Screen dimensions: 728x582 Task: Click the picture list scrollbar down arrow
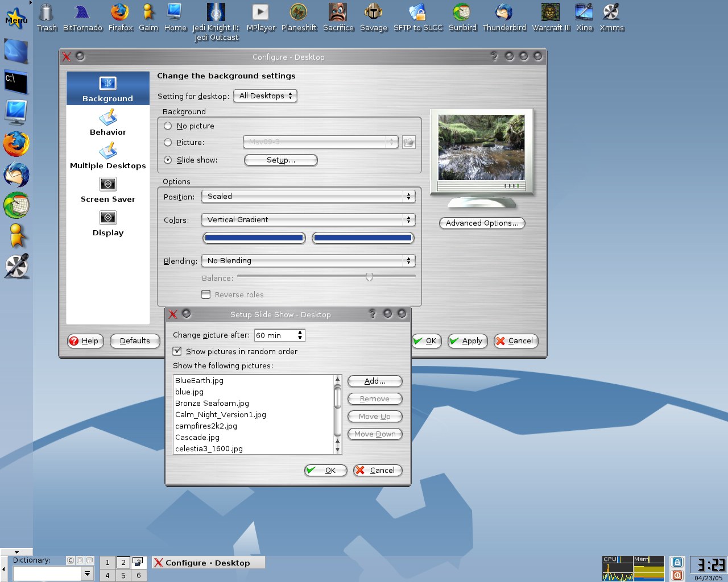pyautogui.click(x=338, y=449)
